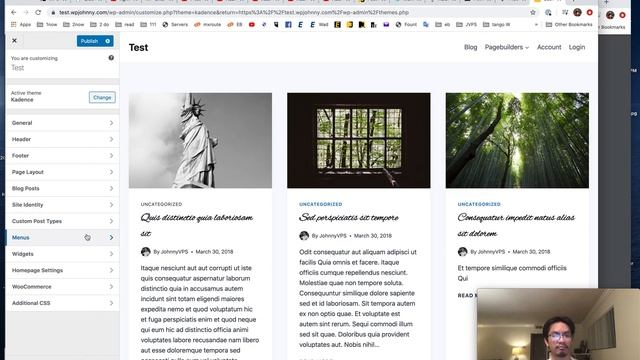640x360 pixels.
Task: Change the active Kadence theme
Action: [102, 98]
